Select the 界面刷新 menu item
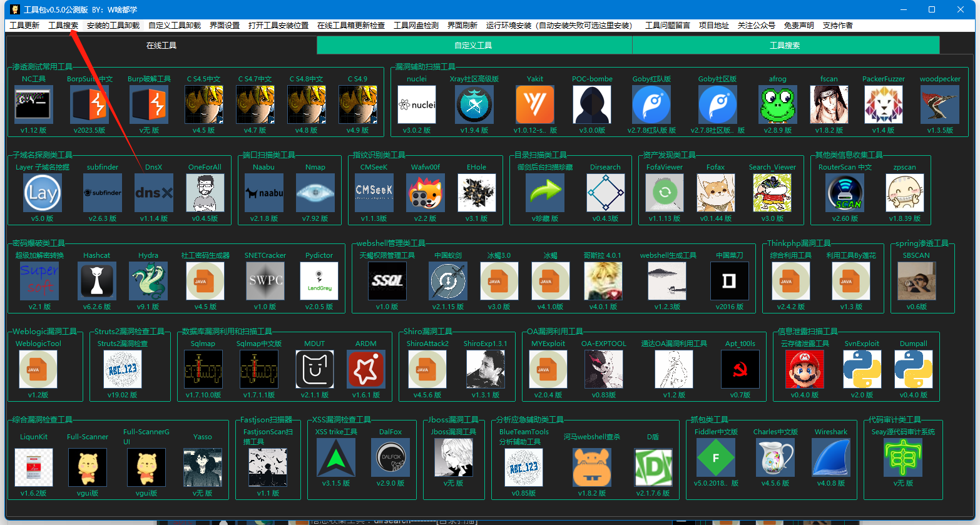Image resolution: width=980 pixels, height=525 pixels. 462,26
